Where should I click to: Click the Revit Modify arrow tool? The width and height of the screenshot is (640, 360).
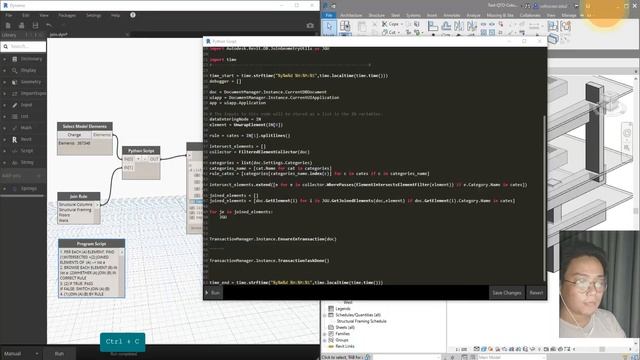tap(329, 27)
